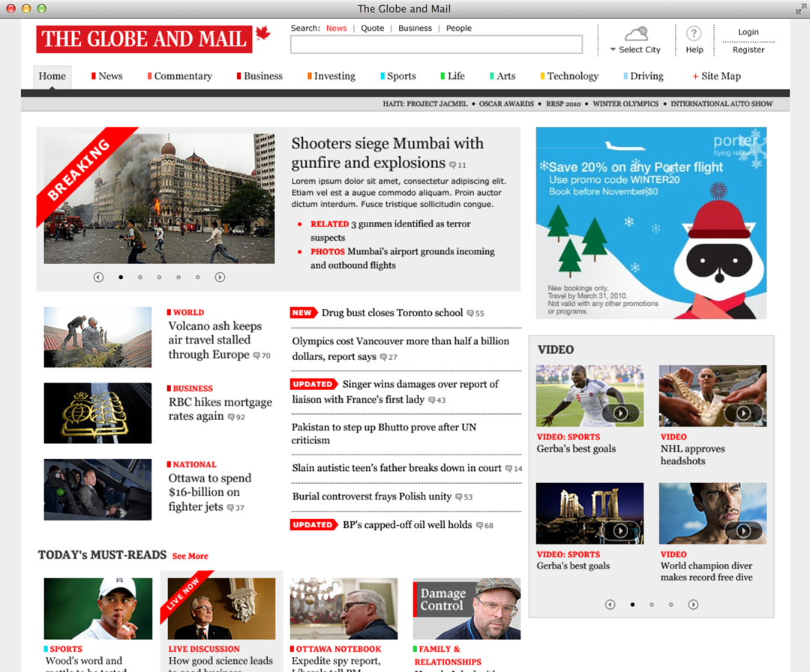Select the third dot in breaking story carousel
Viewport: 810px width, 672px height.
click(159, 277)
